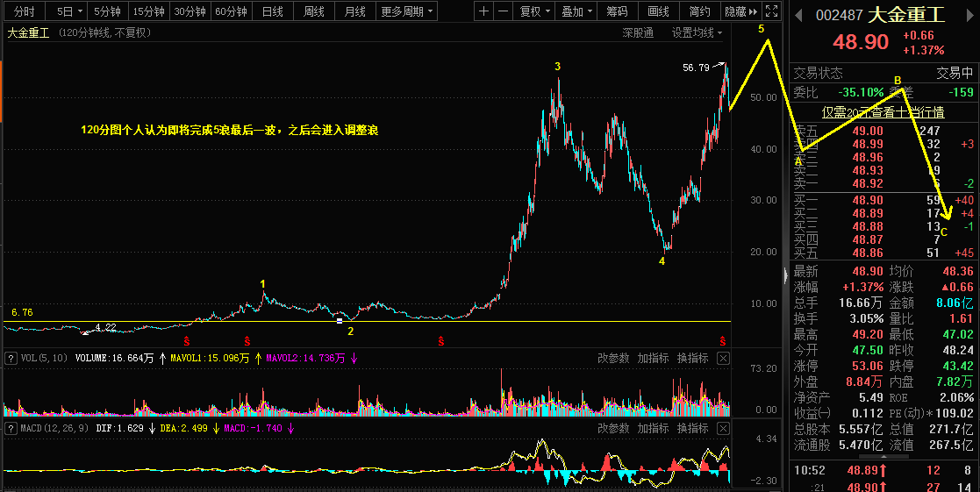Screen dimensions: 980x492
Task: Zoom in chart with plus button
Action: (483, 11)
